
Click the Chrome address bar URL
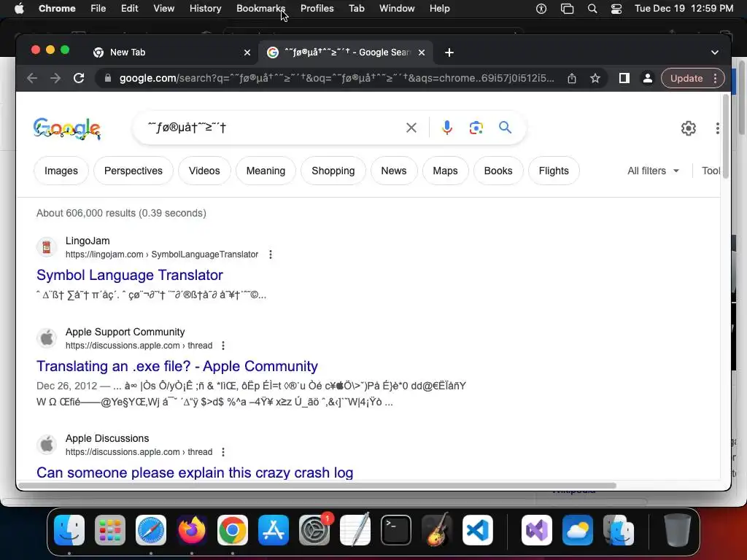[337, 78]
